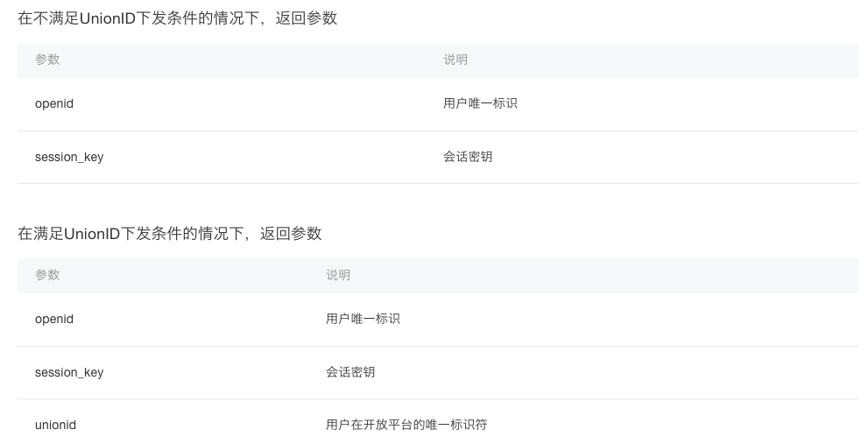Select the unionid parameter cell
The width and height of the screenshot is (868, 444).
tap(55, 425)
